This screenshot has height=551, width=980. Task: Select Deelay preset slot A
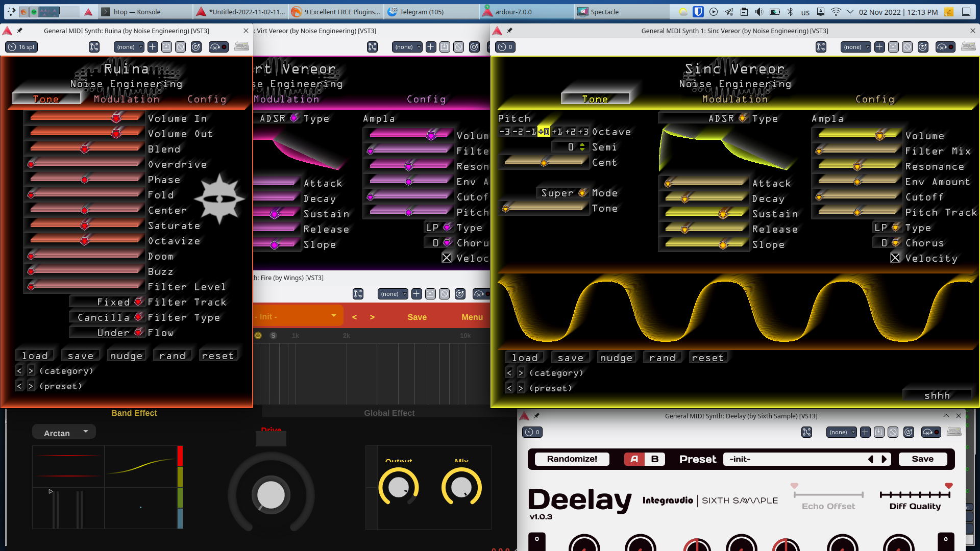(x=634, y=459)
